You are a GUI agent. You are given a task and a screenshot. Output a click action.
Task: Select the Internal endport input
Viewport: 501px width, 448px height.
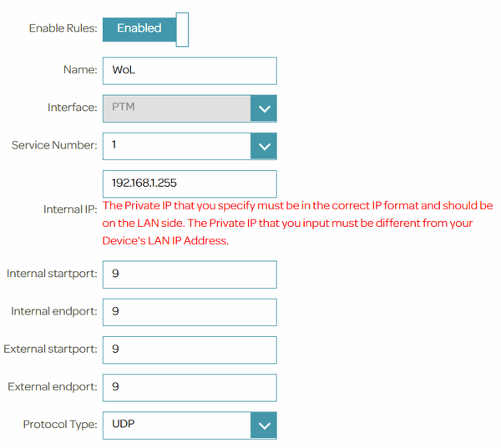click(189, 311)
